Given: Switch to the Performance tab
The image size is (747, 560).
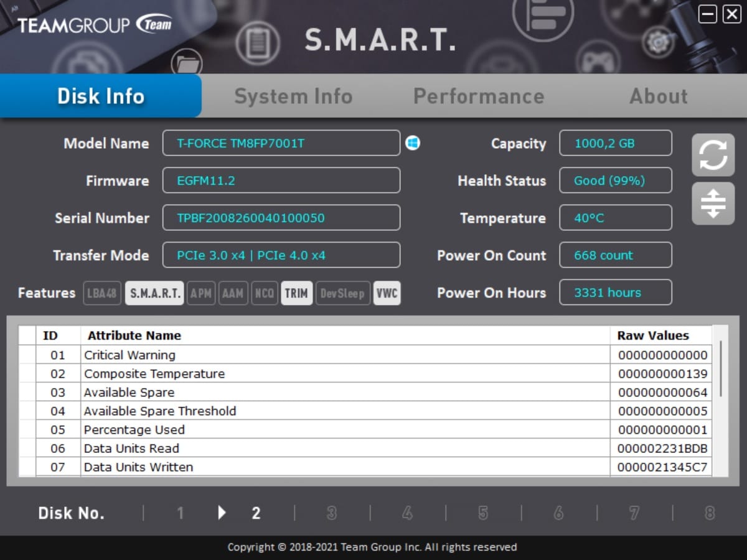Looking at the screenshot, I should coord(479,96).
